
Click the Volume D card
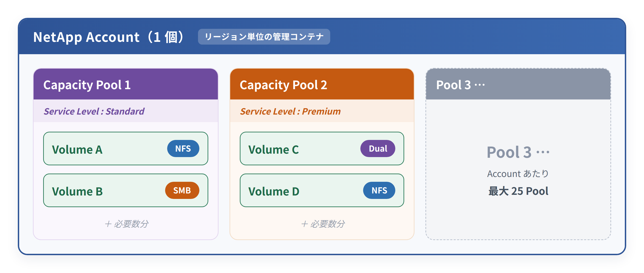tap(322, 190)
